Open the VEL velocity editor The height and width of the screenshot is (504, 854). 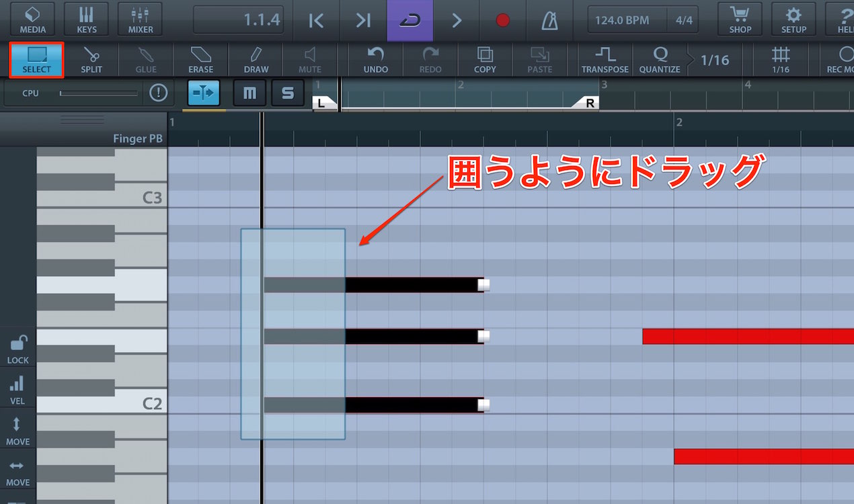pos(17,390)
